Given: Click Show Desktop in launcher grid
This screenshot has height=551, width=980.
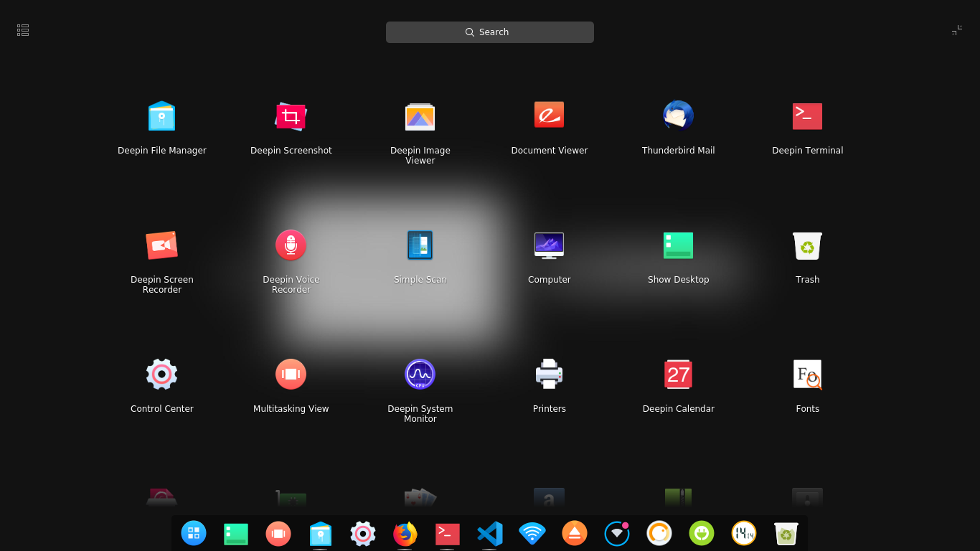Looking at the screenshot, I should (679, 245).
